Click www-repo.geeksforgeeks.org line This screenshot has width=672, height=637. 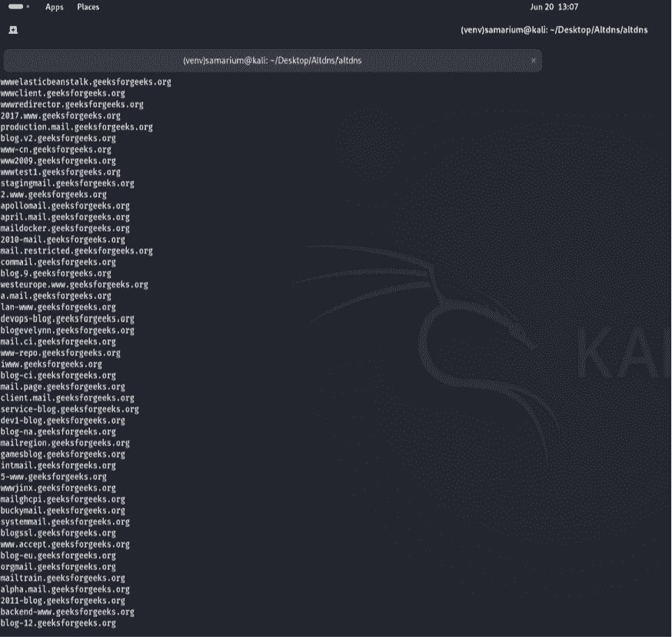point(61,353)
